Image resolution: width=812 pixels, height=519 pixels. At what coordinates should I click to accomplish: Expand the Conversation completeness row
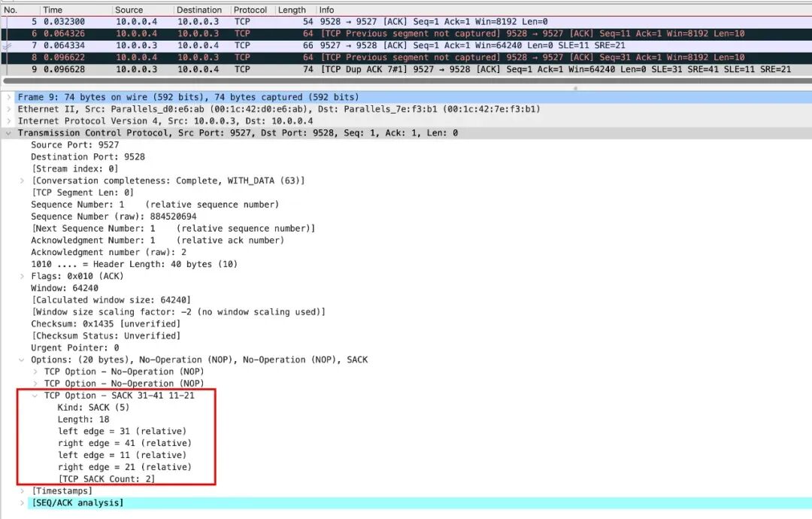pos(22,181)
